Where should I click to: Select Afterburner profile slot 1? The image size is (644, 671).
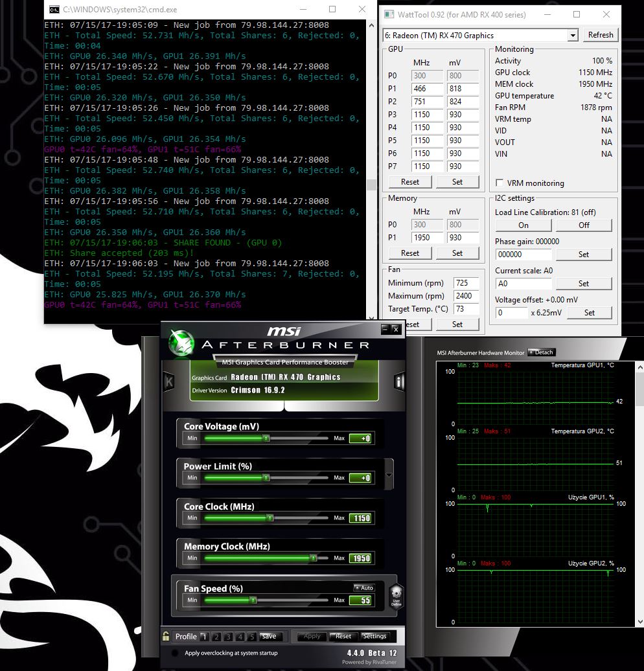[x=204, y=636]
